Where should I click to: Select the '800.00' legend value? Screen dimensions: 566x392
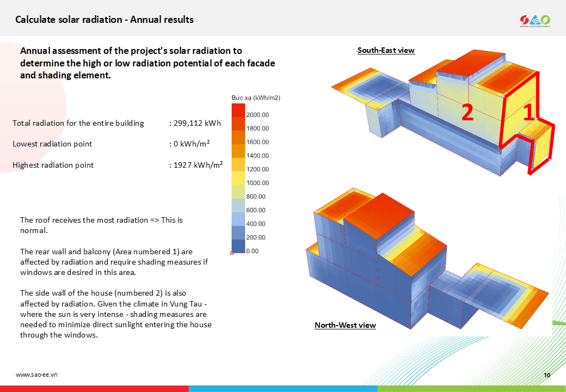[x=256, y=197]
